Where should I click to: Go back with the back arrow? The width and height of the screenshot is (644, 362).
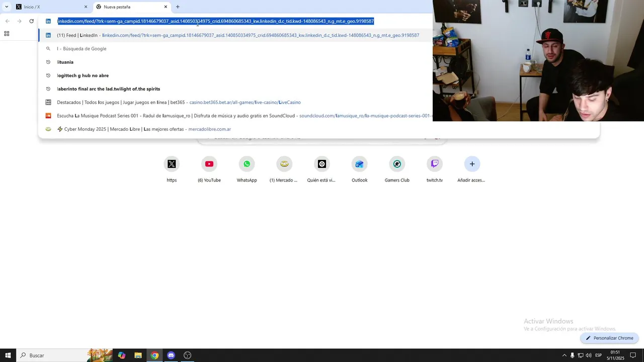click(x=7, y=21)
